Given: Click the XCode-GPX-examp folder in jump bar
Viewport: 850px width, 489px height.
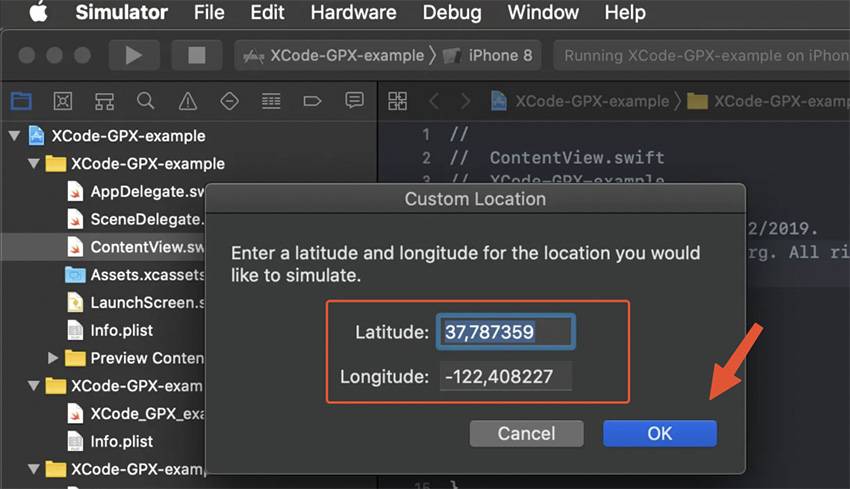Looking at the screenshot, I should (768, 101).
